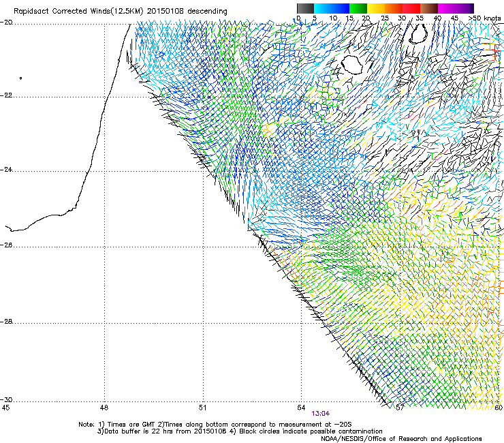The image size is (504, 443).
Task: Click the '57' longitude axis label
Action: click(x=400, y=408)
